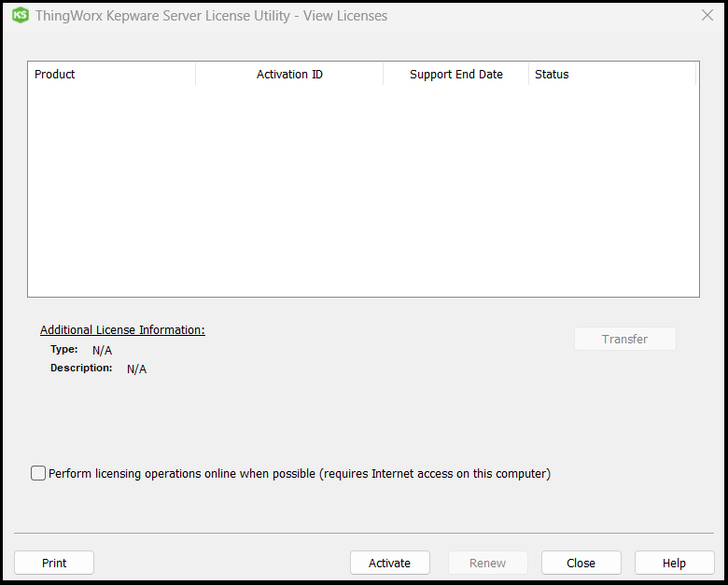Click the N/A value beside Type
The image size is (728, 585).
[102, 351]
